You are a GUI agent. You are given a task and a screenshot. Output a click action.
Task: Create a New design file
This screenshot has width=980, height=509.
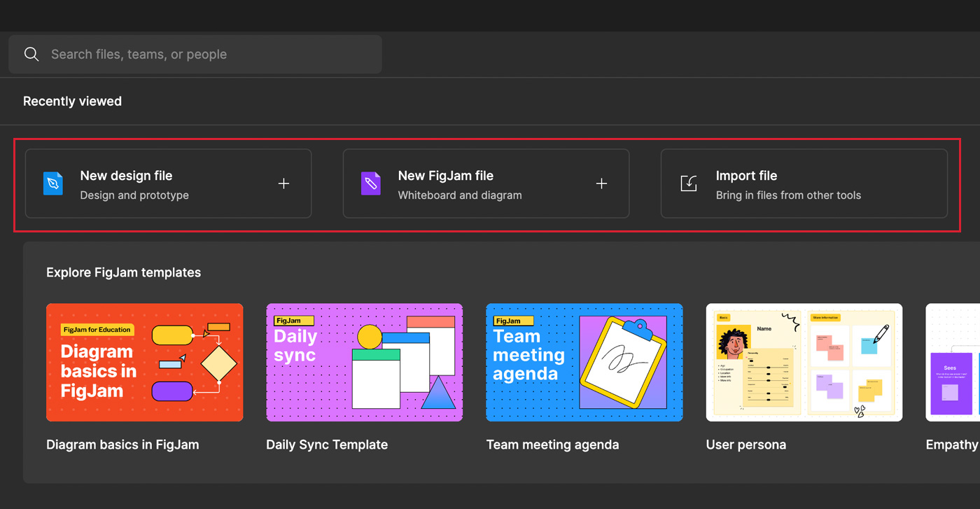point(168,183)
